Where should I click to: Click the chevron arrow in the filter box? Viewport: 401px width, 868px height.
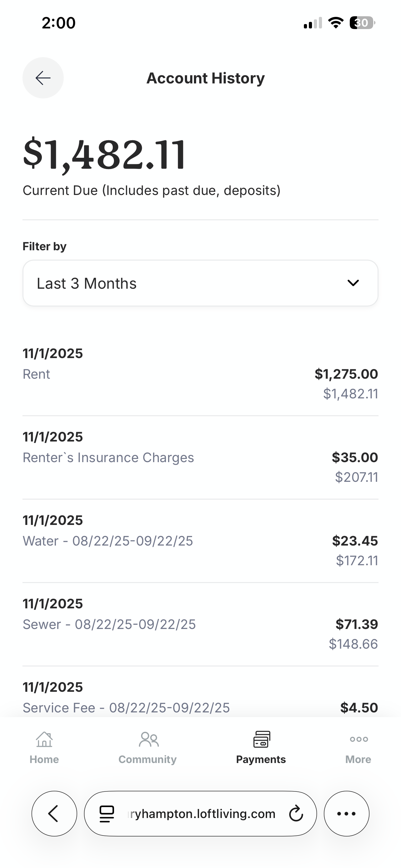353,283
